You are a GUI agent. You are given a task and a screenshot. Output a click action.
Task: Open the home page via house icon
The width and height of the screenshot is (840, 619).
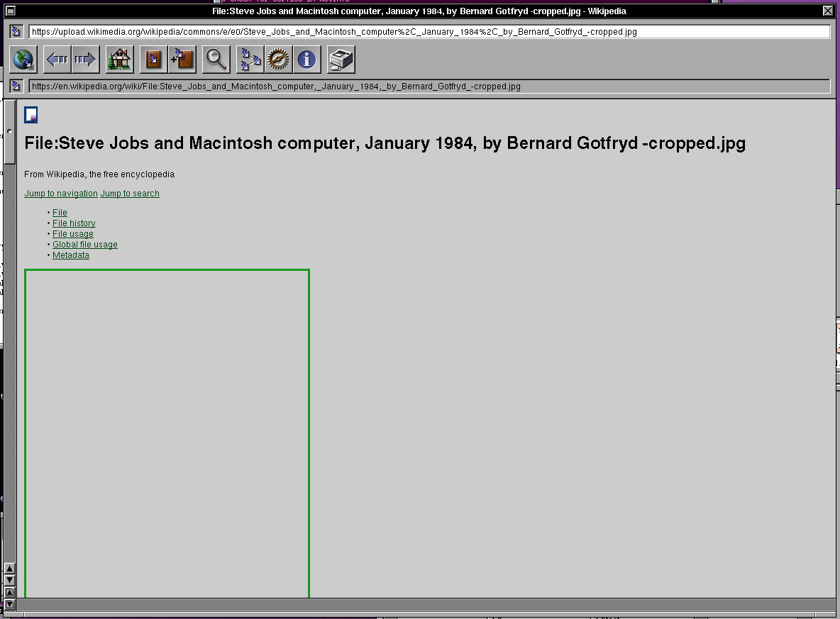point(119,60)
